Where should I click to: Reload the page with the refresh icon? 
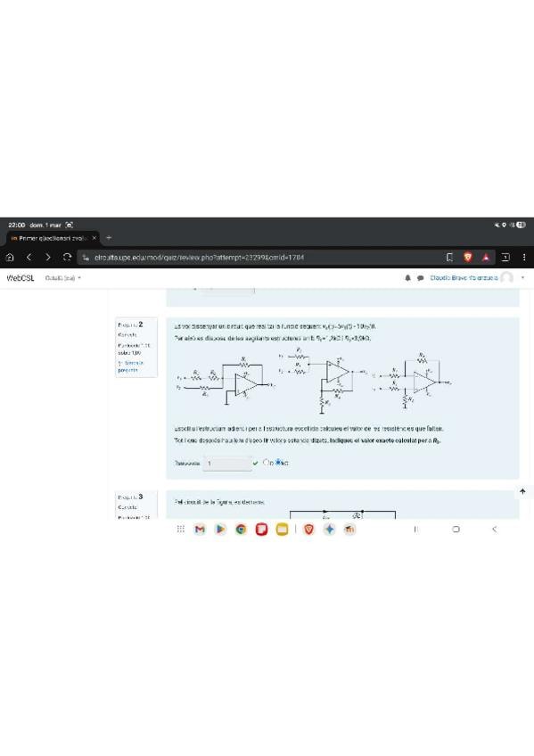tap(67, 258)
